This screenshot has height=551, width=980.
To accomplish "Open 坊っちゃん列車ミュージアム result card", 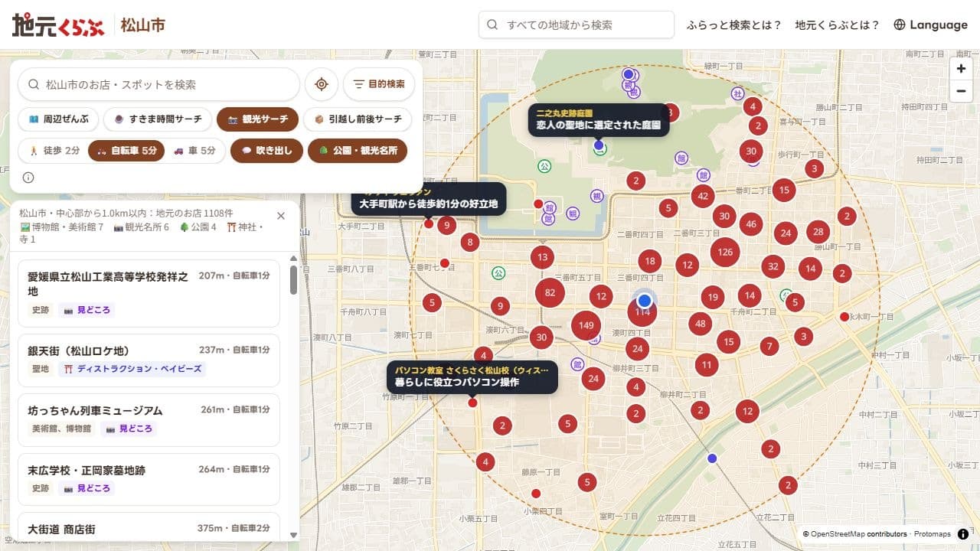I will [x=149, y=420].
